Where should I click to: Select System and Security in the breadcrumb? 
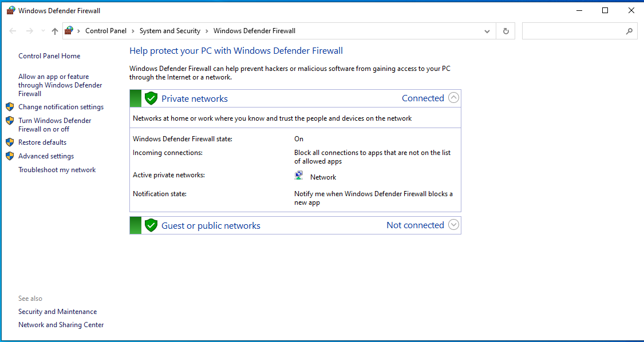tap(169, 31)
